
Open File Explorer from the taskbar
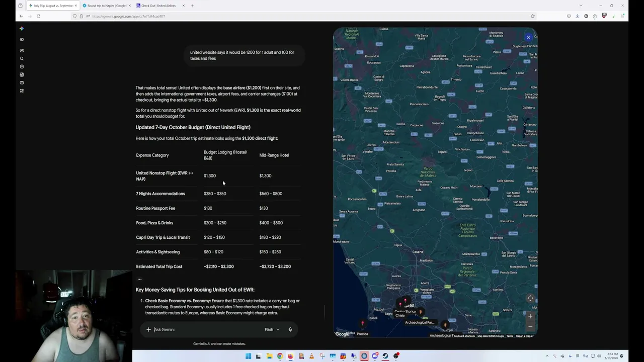pyautogui.click(x=269, y=356)
